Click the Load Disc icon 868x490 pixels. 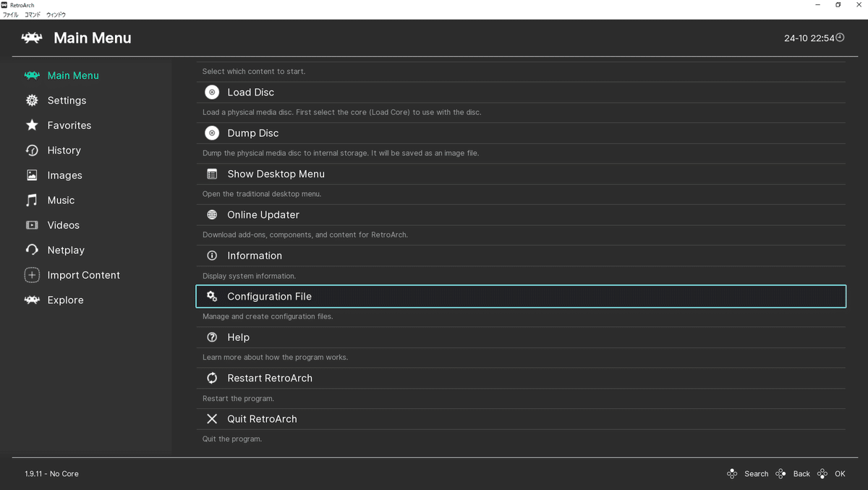[x=212, y=92]
